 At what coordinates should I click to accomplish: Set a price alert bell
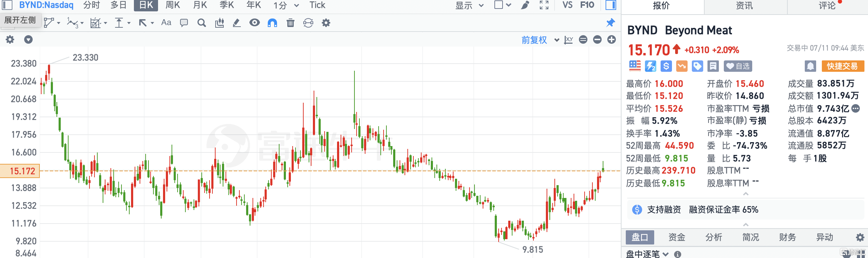pos(810,66)
